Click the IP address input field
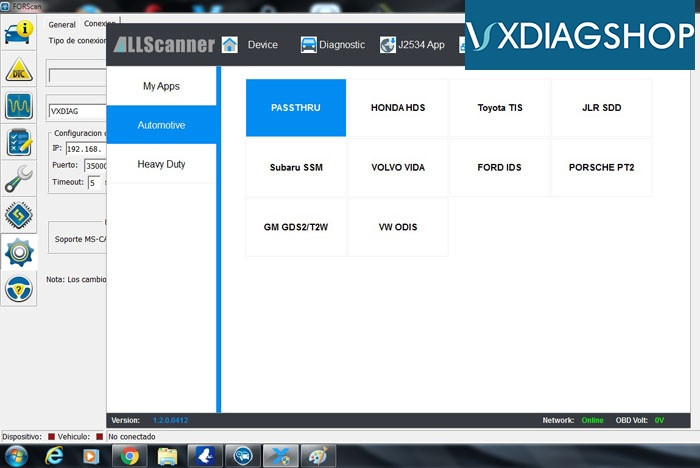700x468 pixels. [86, 149]
